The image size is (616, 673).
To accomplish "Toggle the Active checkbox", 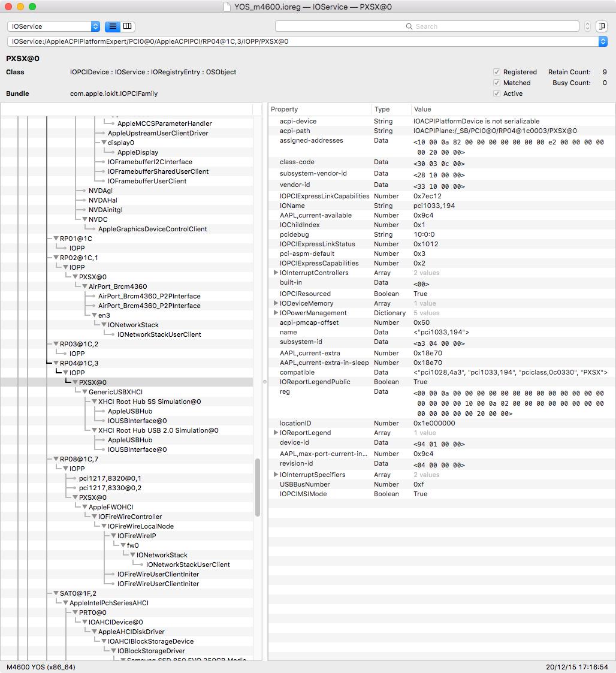I will tap(497, 93).
